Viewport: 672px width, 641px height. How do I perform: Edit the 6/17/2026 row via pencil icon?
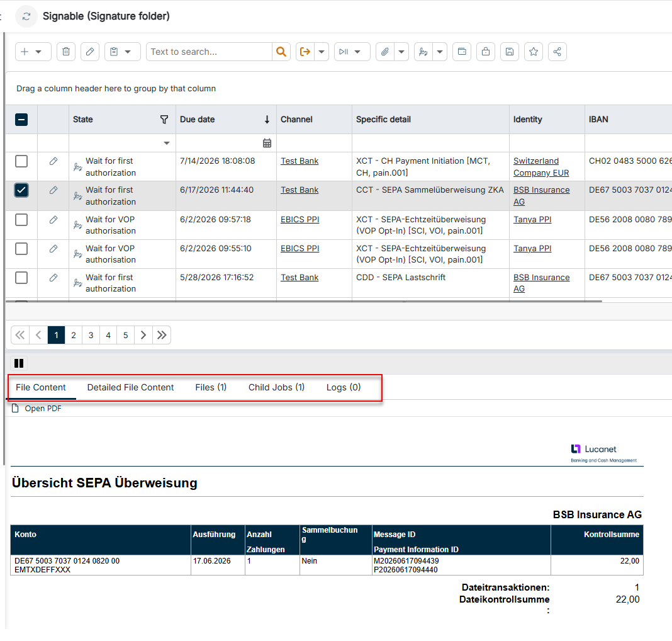coord(53,190)
